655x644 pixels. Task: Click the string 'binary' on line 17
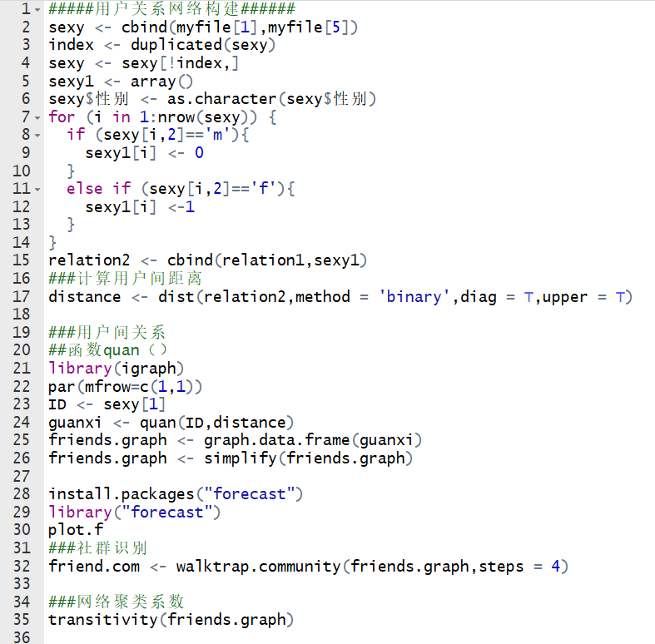tap(414, 297)
